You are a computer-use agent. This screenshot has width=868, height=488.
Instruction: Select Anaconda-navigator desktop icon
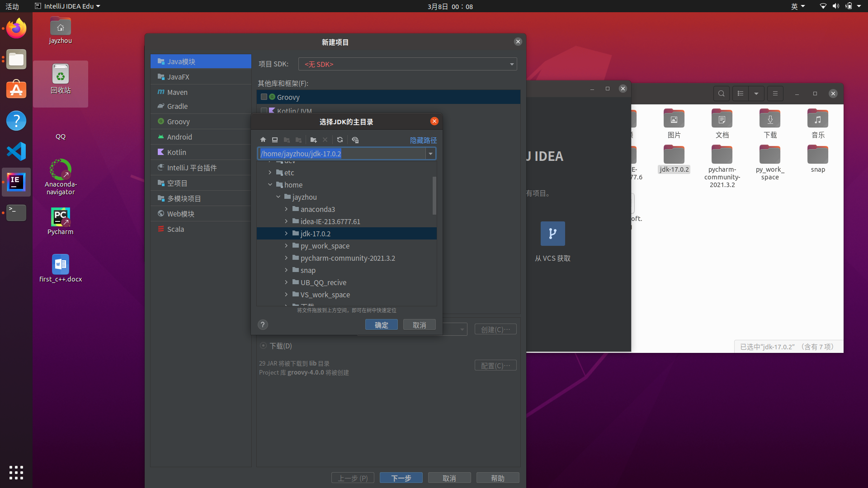pos(61,177)
